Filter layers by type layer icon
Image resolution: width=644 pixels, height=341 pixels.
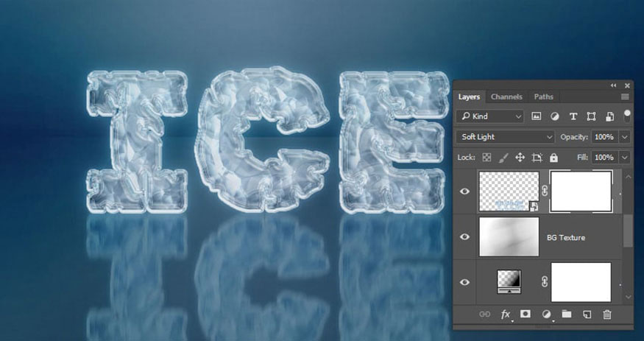tap(573, 116)
